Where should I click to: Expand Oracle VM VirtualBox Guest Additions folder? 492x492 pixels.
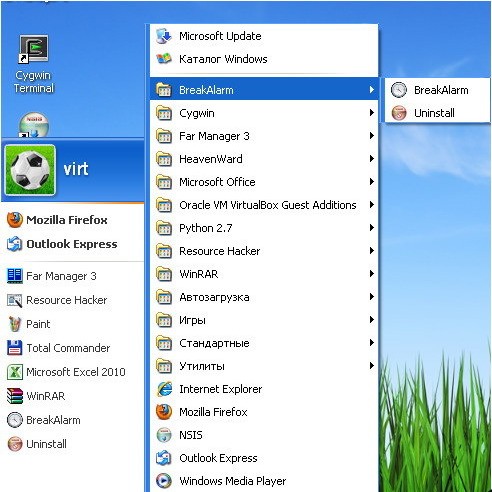pos(264,205)
